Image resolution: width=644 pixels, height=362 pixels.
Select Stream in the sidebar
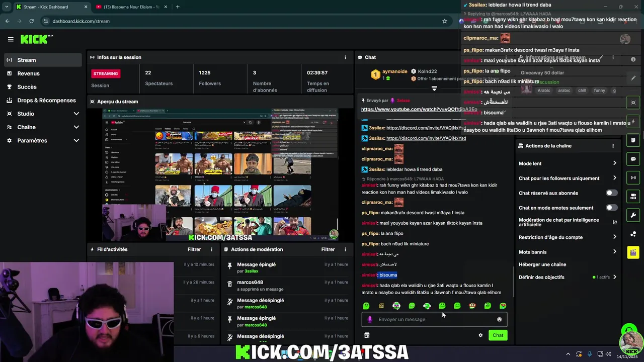(43, 60)
